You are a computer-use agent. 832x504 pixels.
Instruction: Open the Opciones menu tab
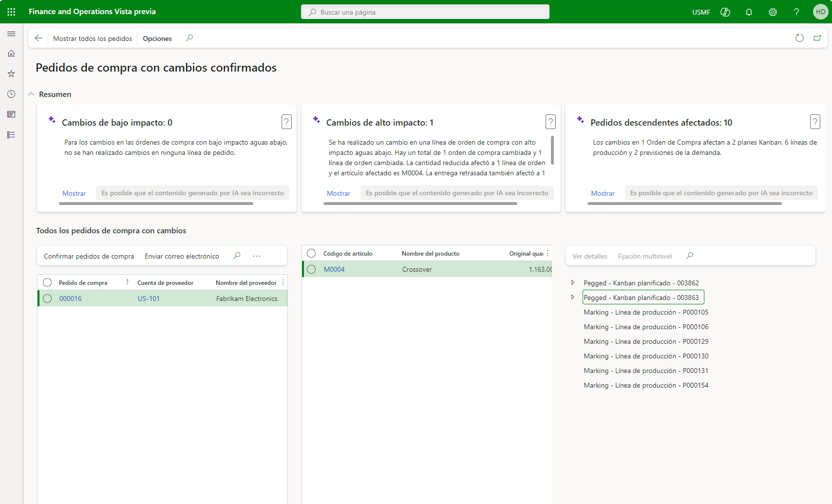[x=157, y=38]
